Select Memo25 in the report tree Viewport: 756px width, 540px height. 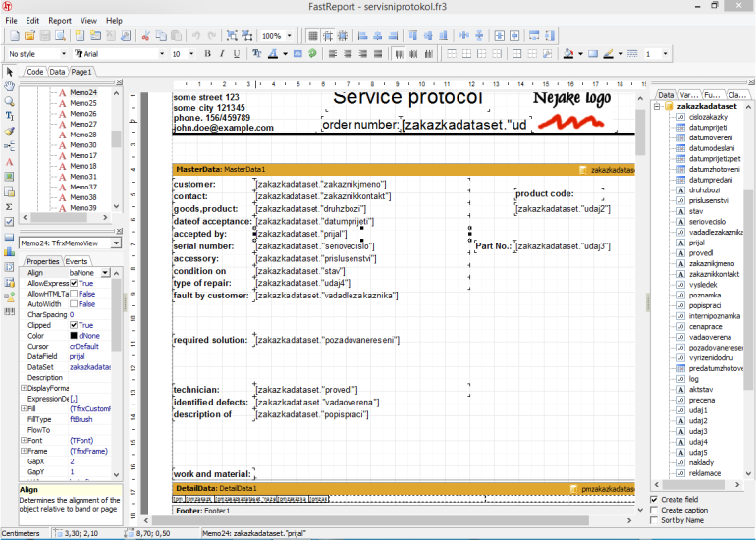pyautogui.click(x=82, y=103)
